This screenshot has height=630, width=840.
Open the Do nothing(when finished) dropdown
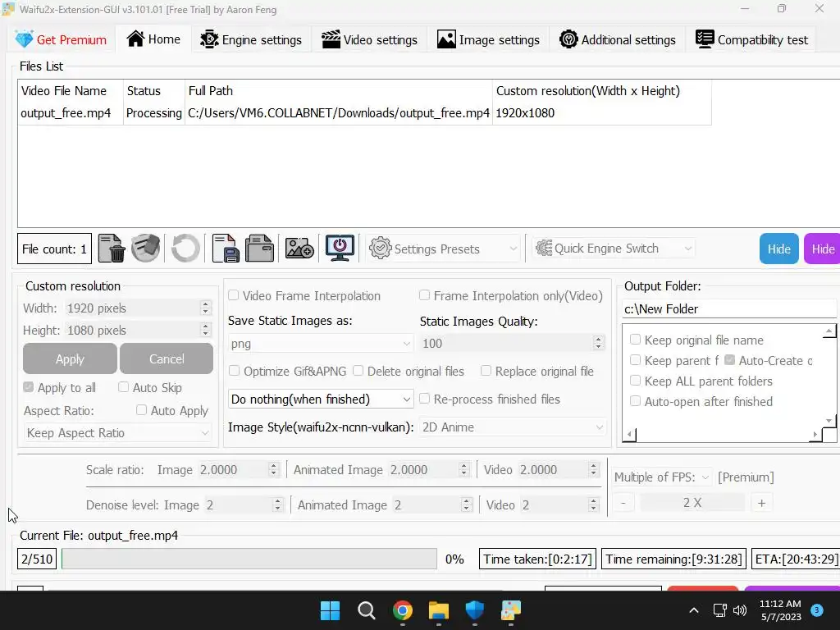click(x=321, y=399)
